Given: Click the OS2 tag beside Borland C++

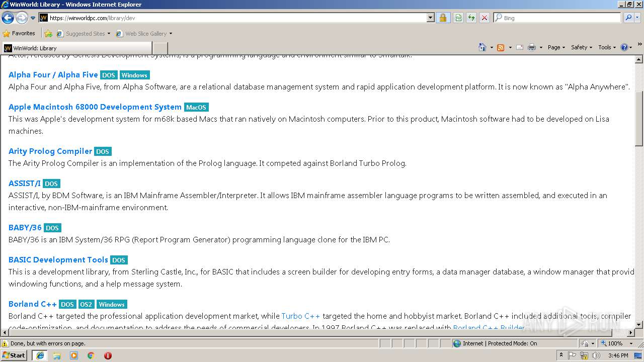Looking at the screenshot, I should (86, 304).
